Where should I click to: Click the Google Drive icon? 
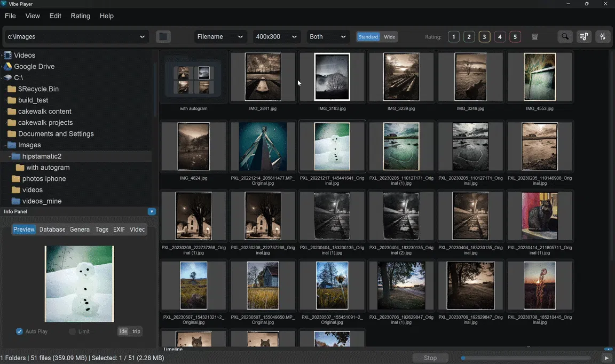[7, 66]
